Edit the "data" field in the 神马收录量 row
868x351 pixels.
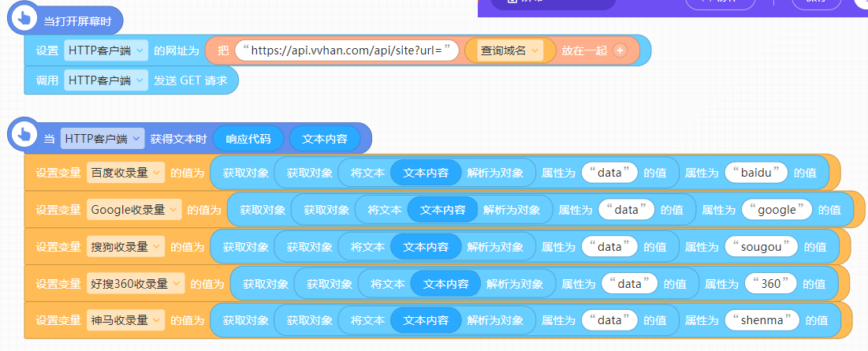pyautogui.click(x=610, y=320)
